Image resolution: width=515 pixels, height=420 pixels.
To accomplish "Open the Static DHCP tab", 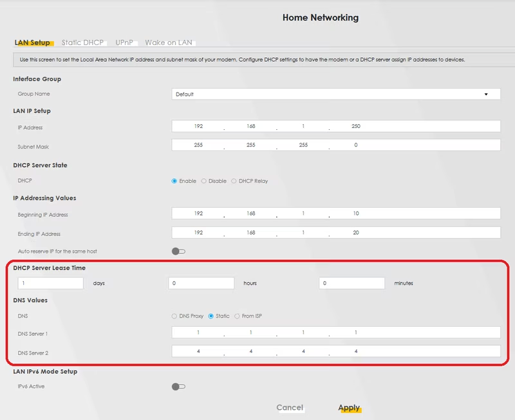I will tap(82, 42).
